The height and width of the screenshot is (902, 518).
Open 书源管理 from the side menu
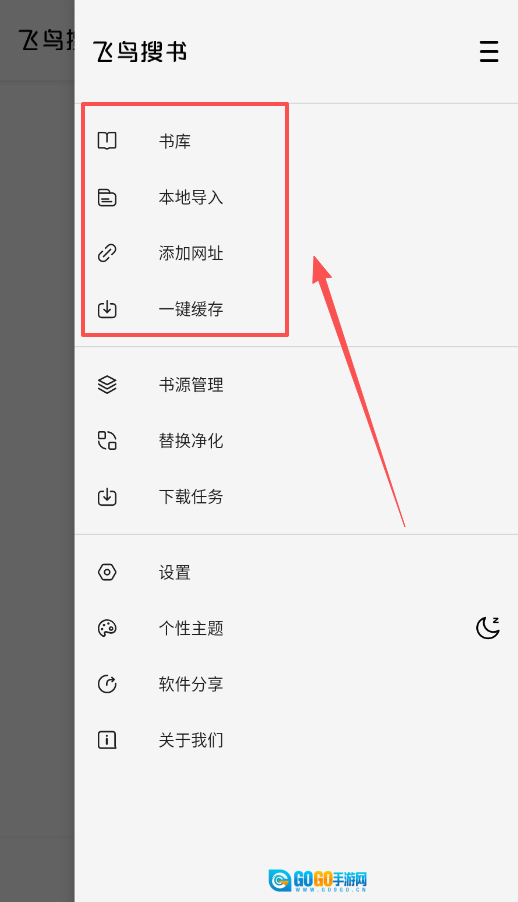(296, 385)
